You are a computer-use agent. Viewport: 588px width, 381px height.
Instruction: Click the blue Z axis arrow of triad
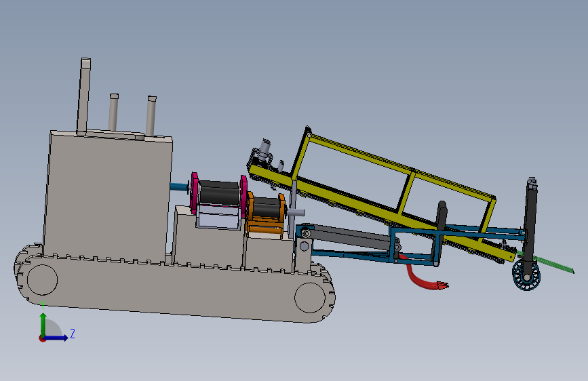(56, 338)
